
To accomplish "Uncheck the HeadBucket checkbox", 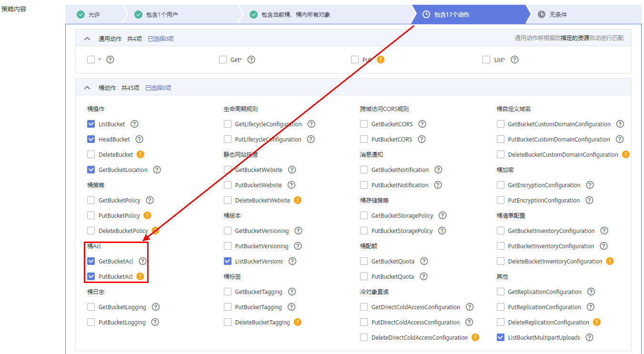I will pyautogui.click(x=91, y=139).
